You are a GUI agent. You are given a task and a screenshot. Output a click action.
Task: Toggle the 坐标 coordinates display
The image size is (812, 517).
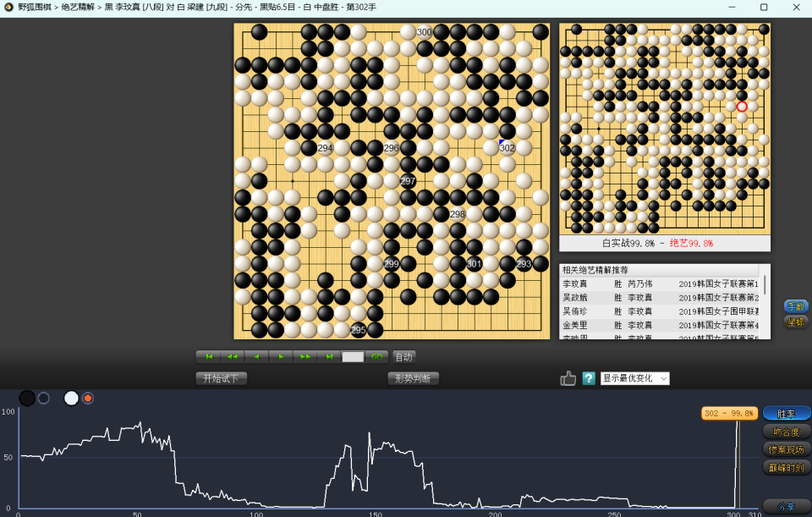(795, 322)
